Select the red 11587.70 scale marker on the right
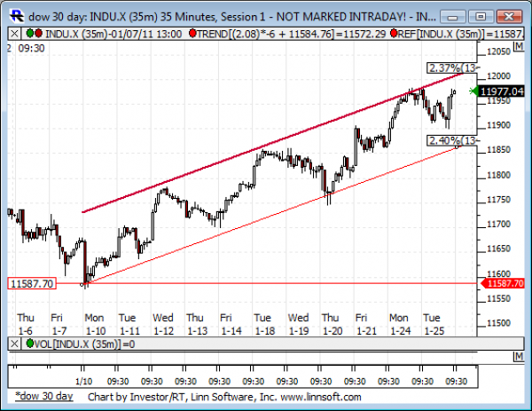This screenshot has height=411, width=532. tap(504, 283)
